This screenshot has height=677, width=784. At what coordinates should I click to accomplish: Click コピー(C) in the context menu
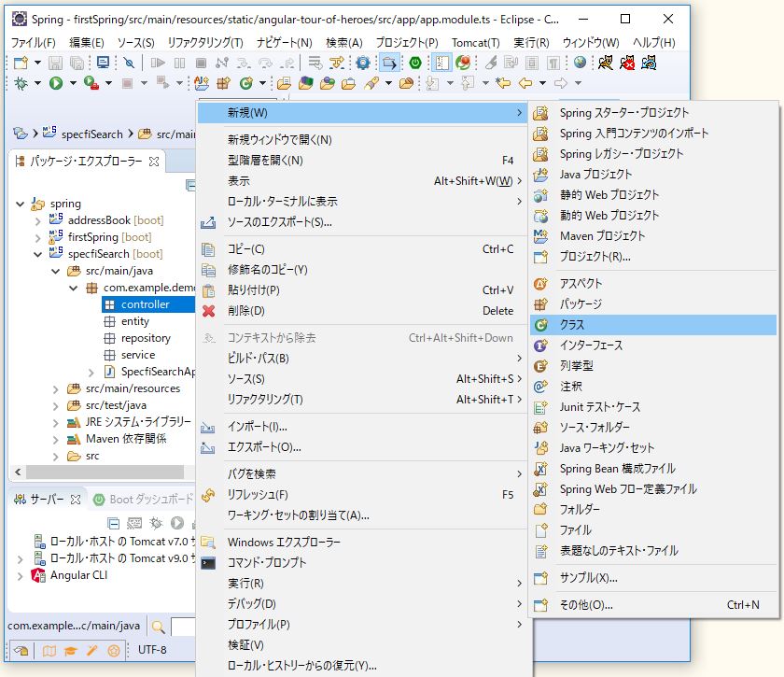(x=362, y=249)
